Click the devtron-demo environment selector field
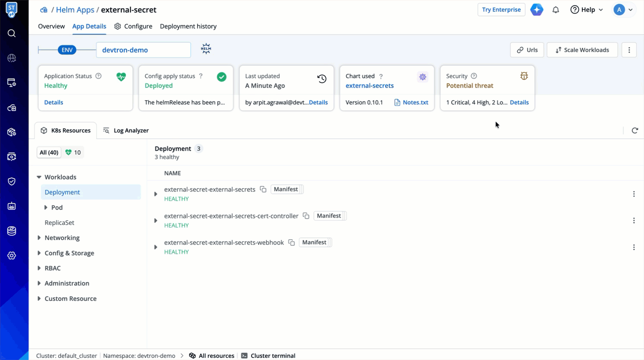This screenshot has width=644, height=360. (143, 50)
